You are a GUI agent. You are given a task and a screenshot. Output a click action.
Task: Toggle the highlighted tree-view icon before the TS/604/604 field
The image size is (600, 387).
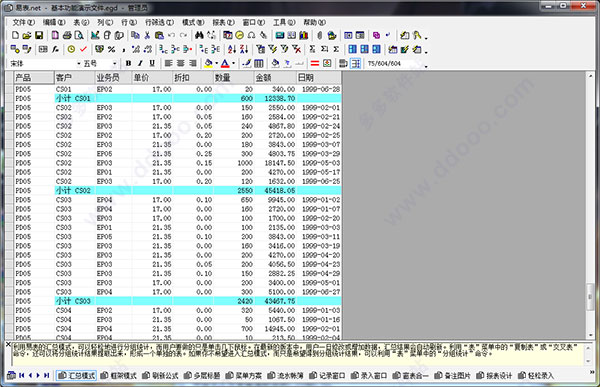tap(355, 63)
